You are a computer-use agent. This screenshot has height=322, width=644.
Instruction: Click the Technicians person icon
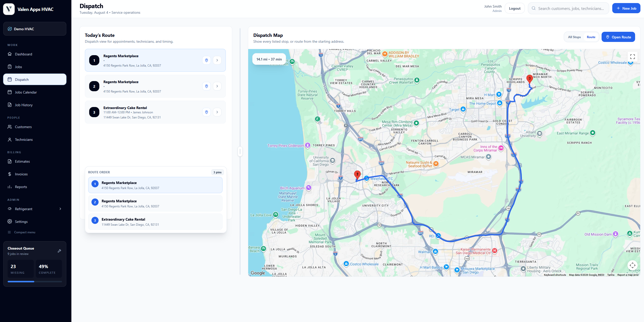(10, 140)
